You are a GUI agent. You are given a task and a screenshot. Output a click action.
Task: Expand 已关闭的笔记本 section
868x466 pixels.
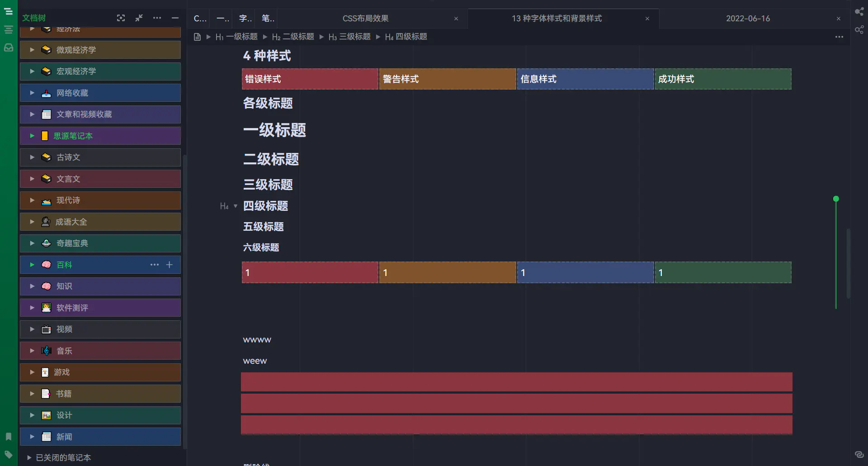[x=29, y=457]
